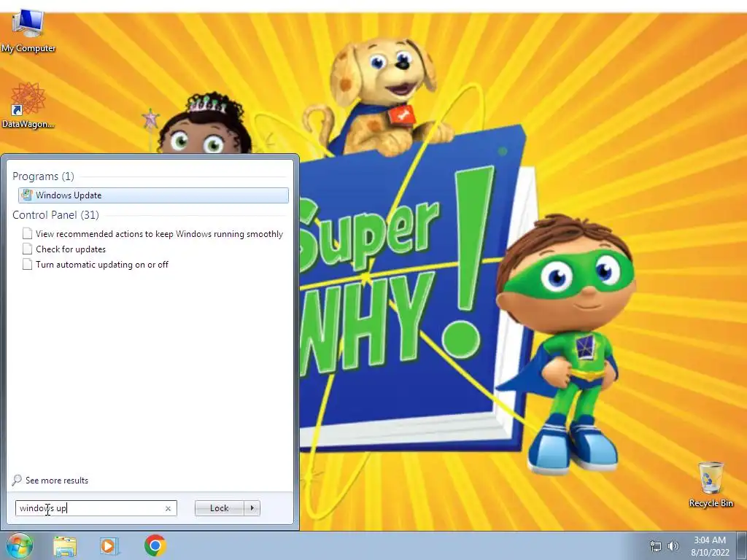The image size is (747, 560).
Task: Click the Lock button
Action: pos(219,508)
